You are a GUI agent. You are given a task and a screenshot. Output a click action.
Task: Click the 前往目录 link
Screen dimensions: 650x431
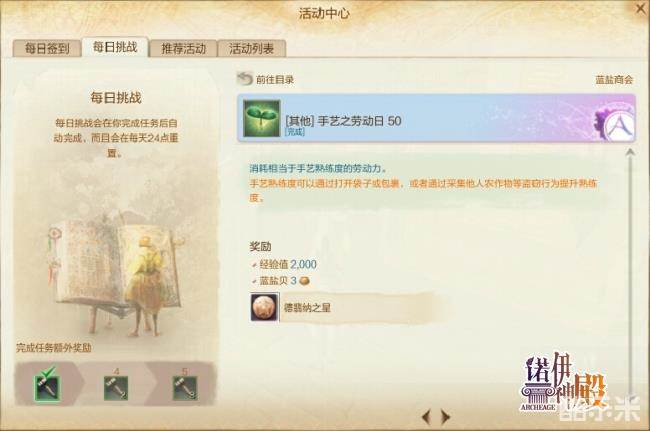(x=275, y=79)
